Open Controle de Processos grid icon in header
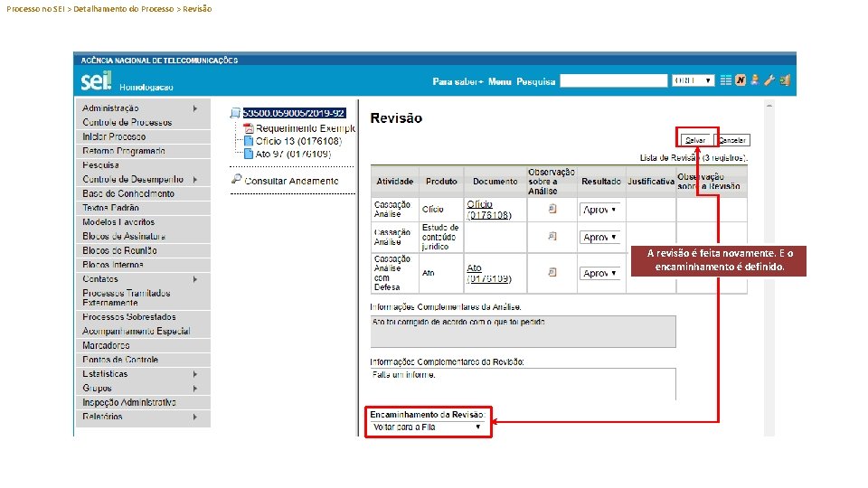This screenshot has height=488, width=868. [726, 80]
